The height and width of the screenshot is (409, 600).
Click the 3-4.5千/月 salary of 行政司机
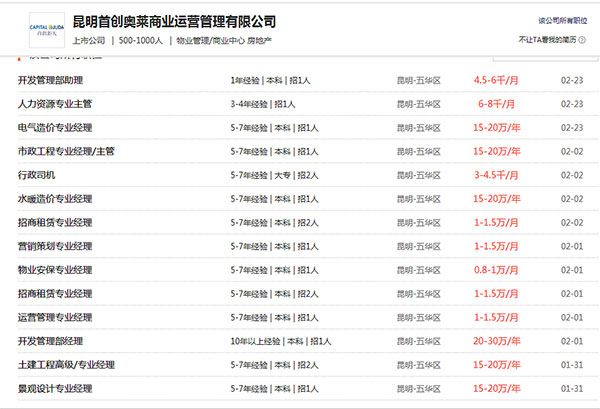[x=498, y=175]
